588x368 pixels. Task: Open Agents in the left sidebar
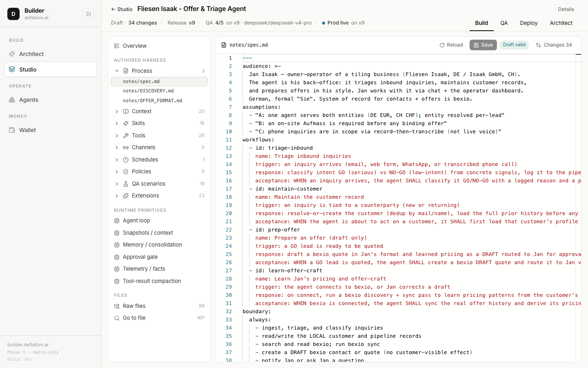[50, 100]
